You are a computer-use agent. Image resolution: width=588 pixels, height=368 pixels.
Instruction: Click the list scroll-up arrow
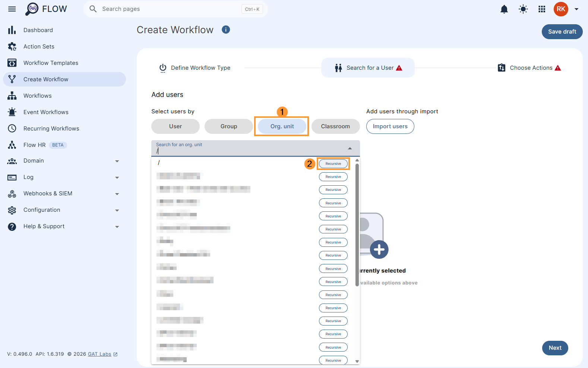(x=357, y=160)
